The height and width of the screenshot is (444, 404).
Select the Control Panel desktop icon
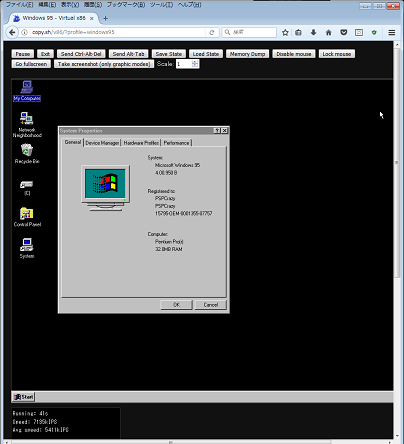(x=27, y=217)
